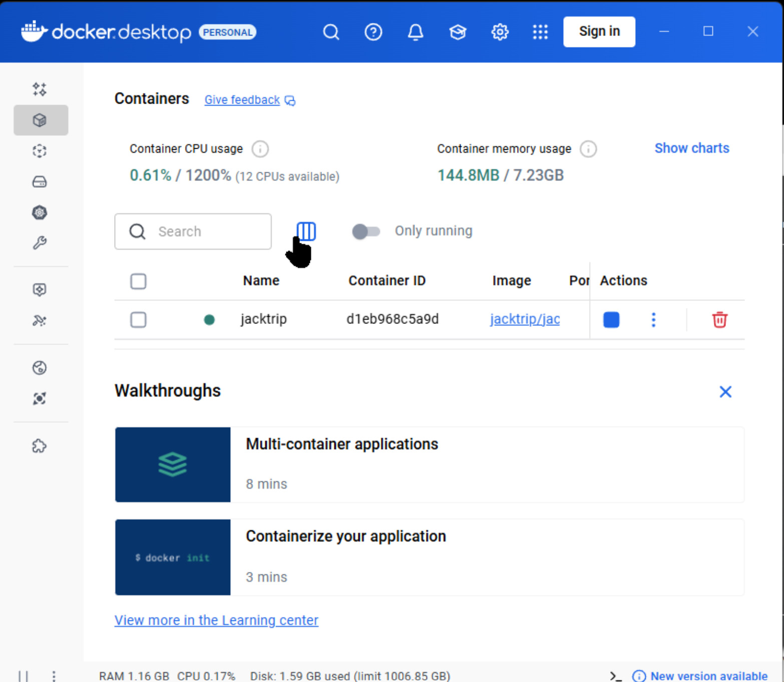Open Ask Gordon from the sidebar
This screenshot has height=682, width=784.
40,89
